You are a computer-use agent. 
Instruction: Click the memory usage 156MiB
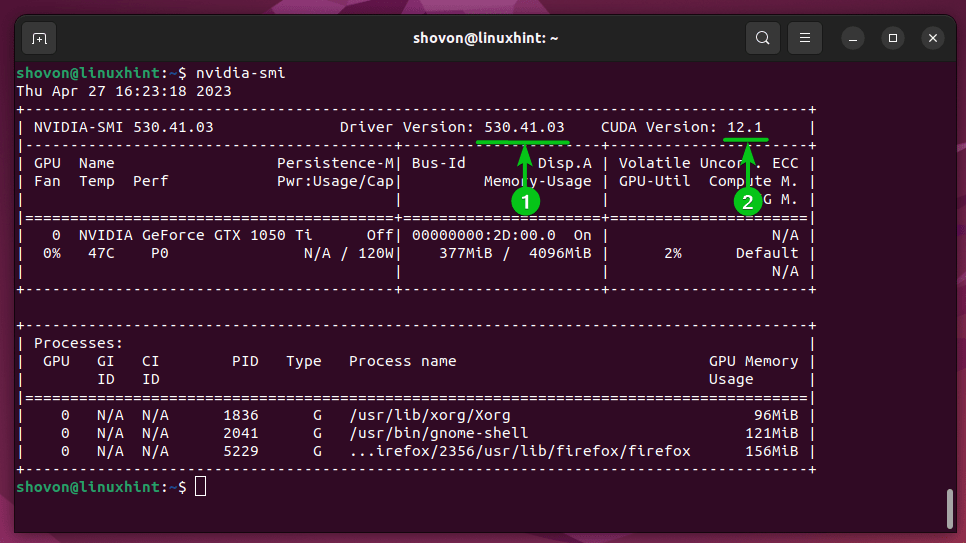tap(772, 451)
